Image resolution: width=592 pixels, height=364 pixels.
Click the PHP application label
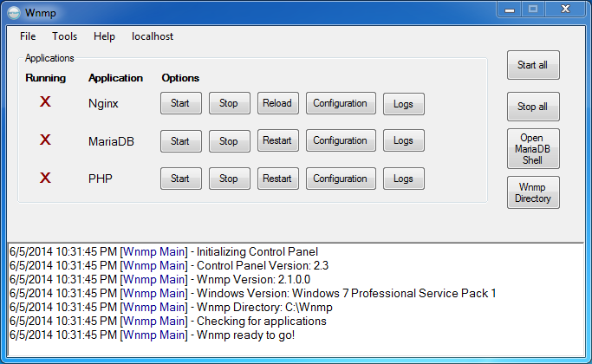(101, 179)
